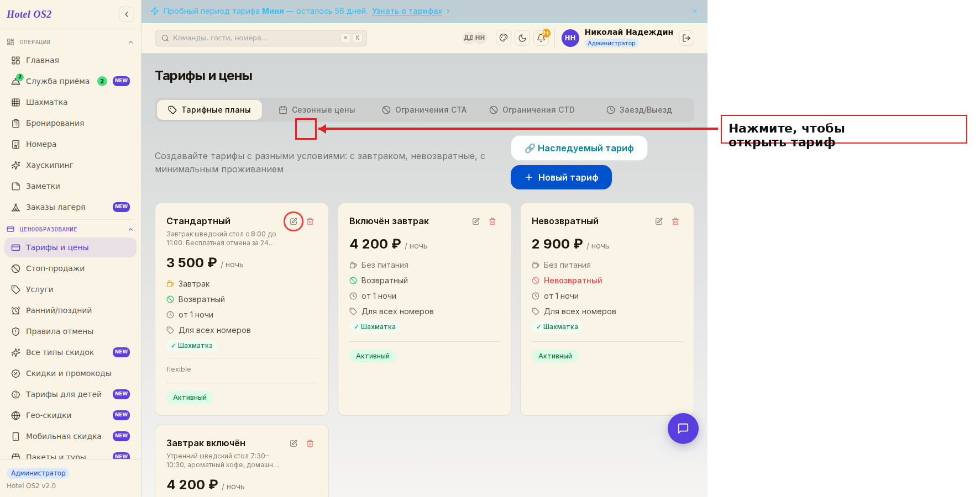Delete the Завтрак включён tariff via trash icon
The image size is (980, 497).
click(x=310, y=443)
